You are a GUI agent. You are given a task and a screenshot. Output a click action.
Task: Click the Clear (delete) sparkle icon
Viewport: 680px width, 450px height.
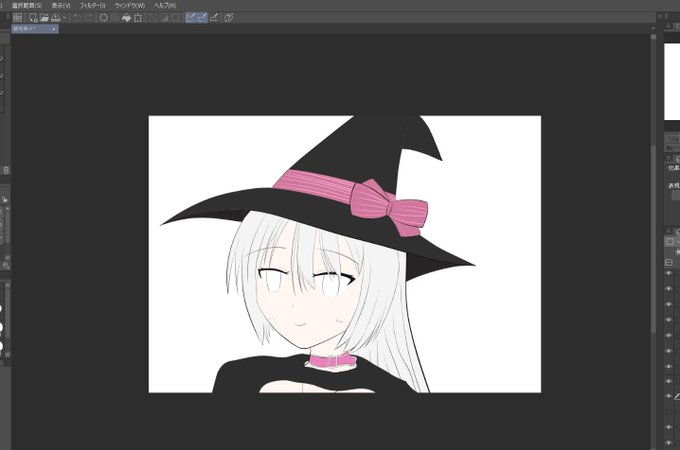[104, 17]
